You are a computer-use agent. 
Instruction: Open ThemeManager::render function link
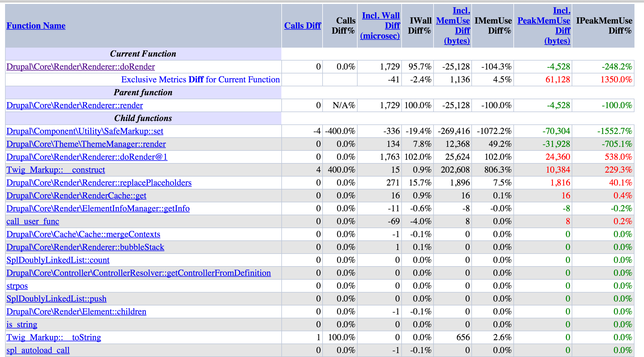pos(86,144)
